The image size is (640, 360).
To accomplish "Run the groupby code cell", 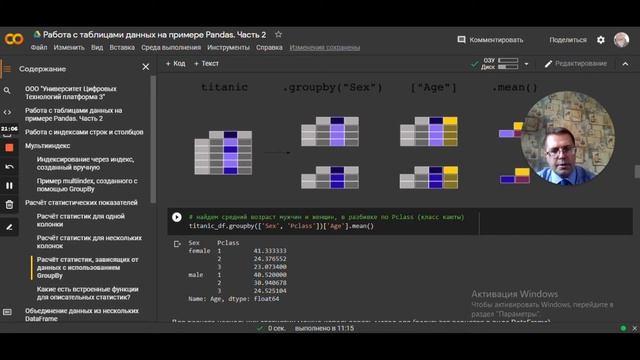I will [x=177, y=217].
